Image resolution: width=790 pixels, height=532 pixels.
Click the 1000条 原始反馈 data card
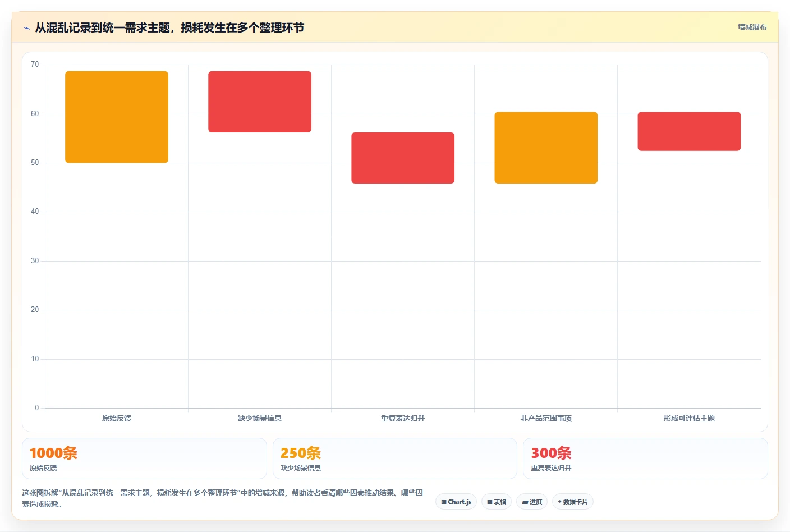coord(144,458)
